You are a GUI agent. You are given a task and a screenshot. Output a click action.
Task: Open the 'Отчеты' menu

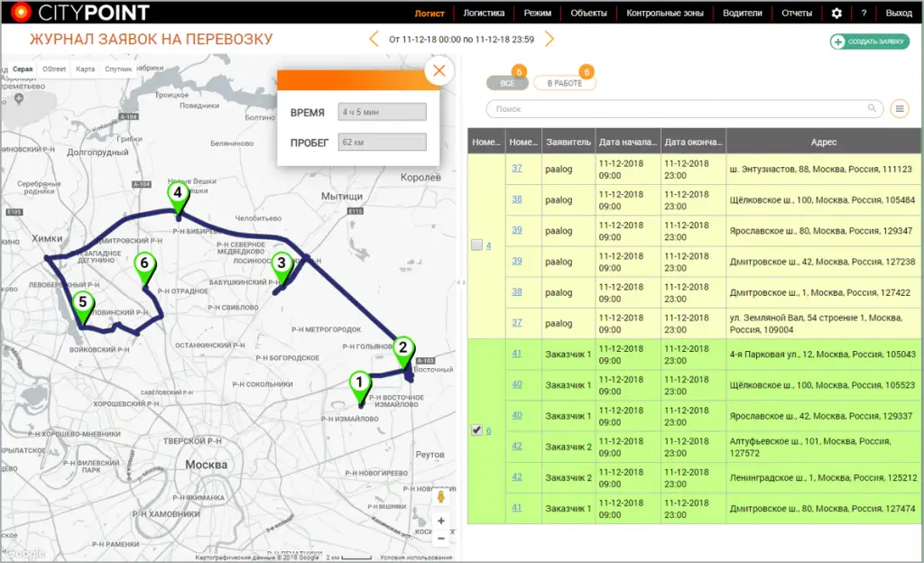coord(797,14)
